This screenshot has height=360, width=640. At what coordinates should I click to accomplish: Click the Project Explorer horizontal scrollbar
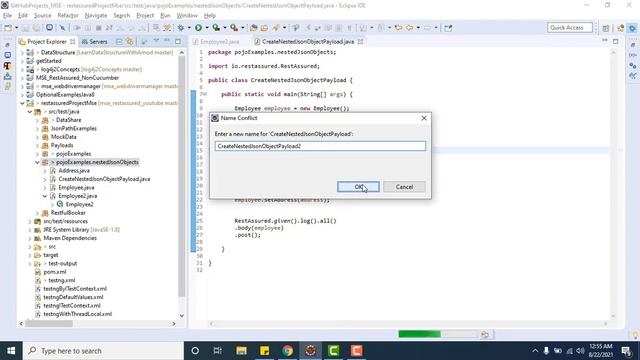(x=49, y=324)
